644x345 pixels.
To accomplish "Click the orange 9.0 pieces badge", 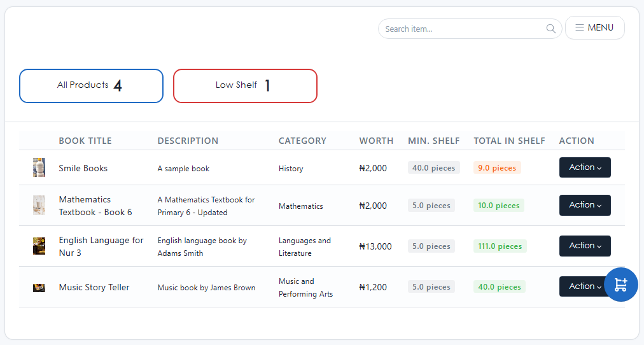I will point(496,168).
